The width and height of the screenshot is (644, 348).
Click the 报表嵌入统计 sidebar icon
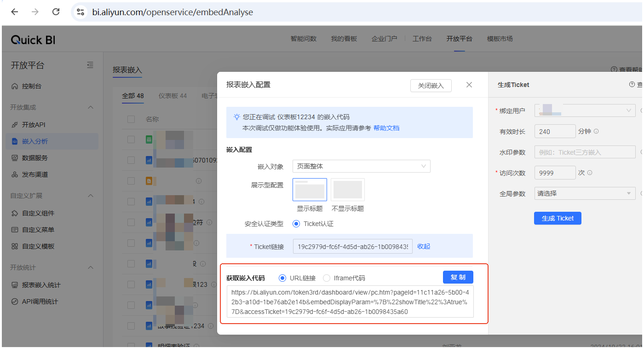14,285
